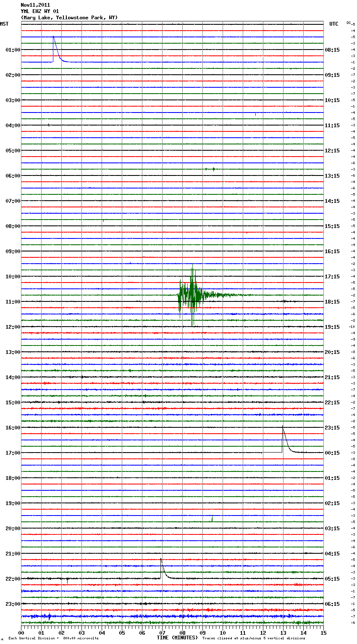Click the 00:15 UTC time label
The image size is (357, 644).
tap(332, 453)
